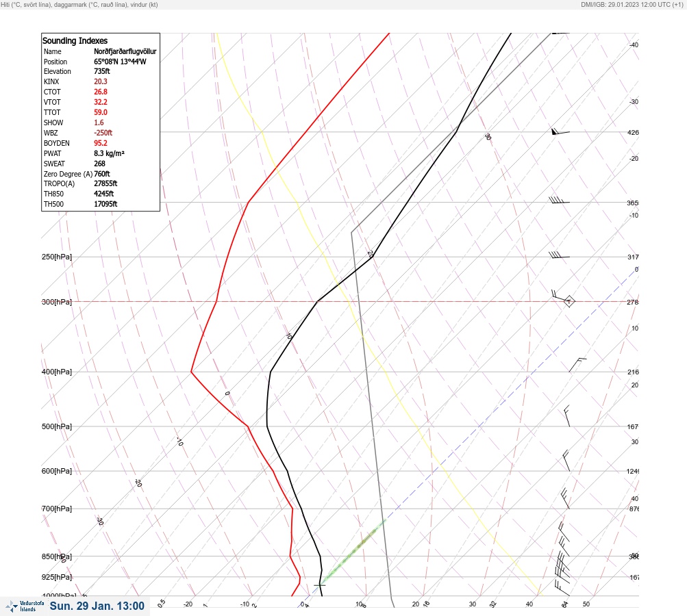Click the wind barb at the 600 hPa level

(566, 461)
